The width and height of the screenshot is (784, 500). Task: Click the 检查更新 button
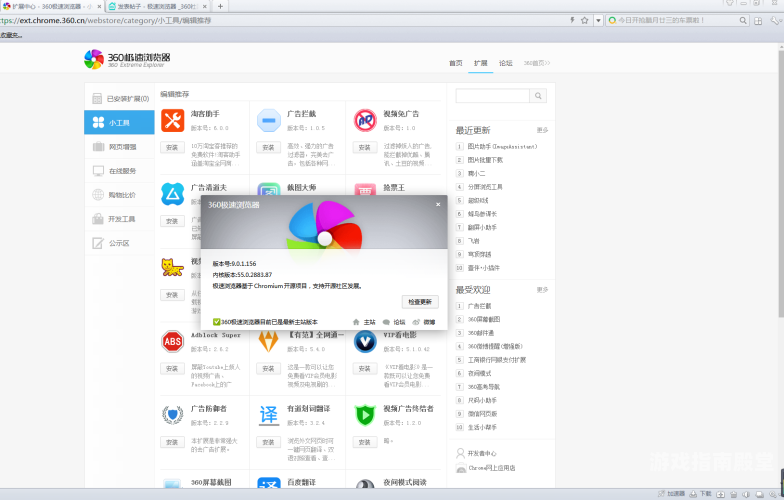coord(420,302)
